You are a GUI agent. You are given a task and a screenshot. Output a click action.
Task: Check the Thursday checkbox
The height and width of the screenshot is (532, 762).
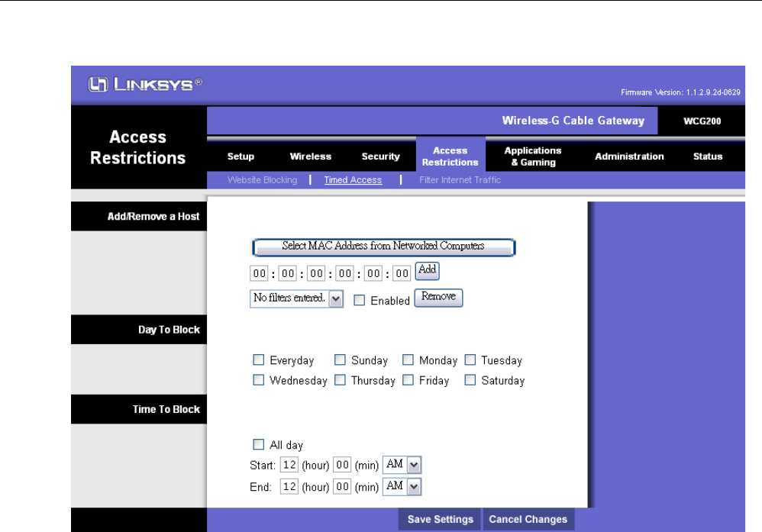point(340,379)
